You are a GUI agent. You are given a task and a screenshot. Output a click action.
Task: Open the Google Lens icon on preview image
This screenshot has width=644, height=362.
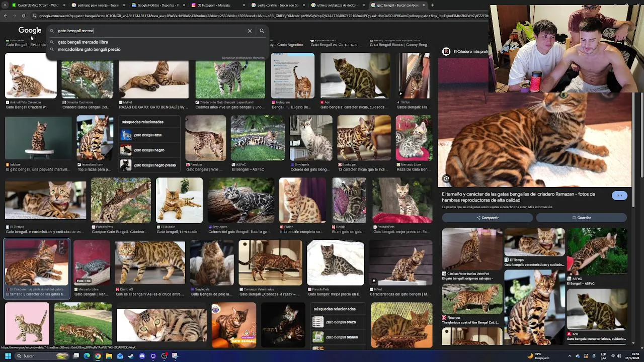tap(446, 178)
